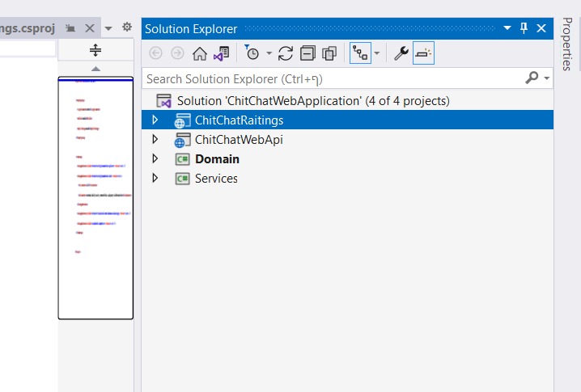Viewport: 581px width, 392px height.
Task: Close the .csproj document tab
Action: pos(90,28)
